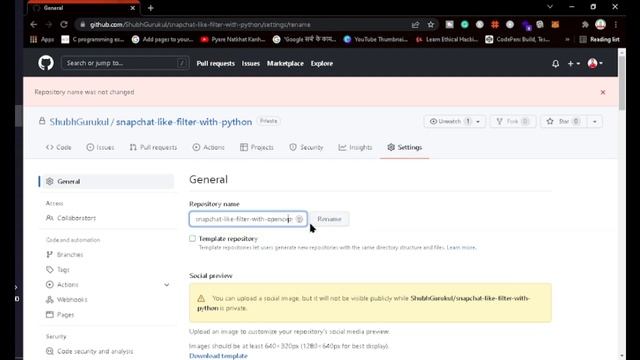Open the Apps bookmark shortcut
Image resolution: width=640 pixels, height=360 pixels.
[42, 39]
